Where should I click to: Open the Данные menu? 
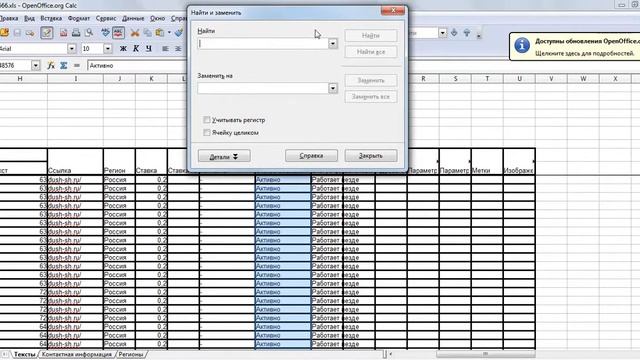pos(133,18)
